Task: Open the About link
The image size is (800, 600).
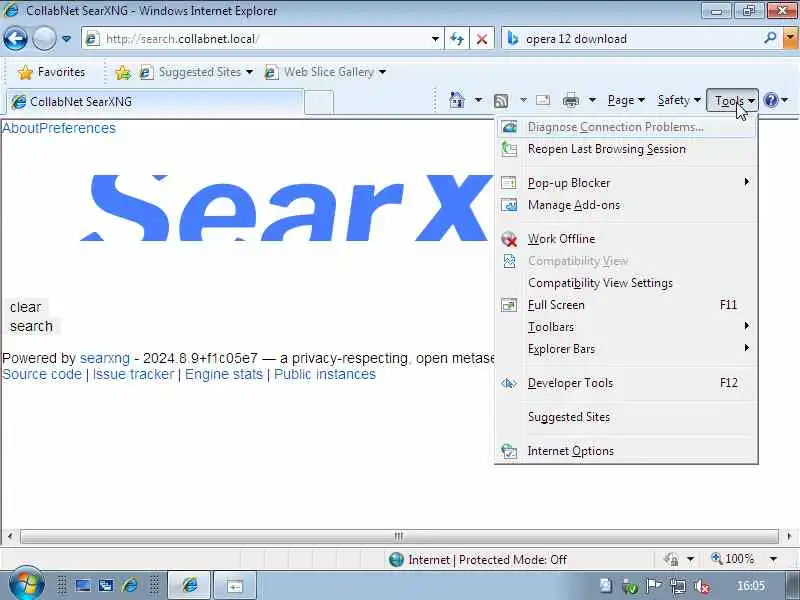Action: click(x=20, y=128)
